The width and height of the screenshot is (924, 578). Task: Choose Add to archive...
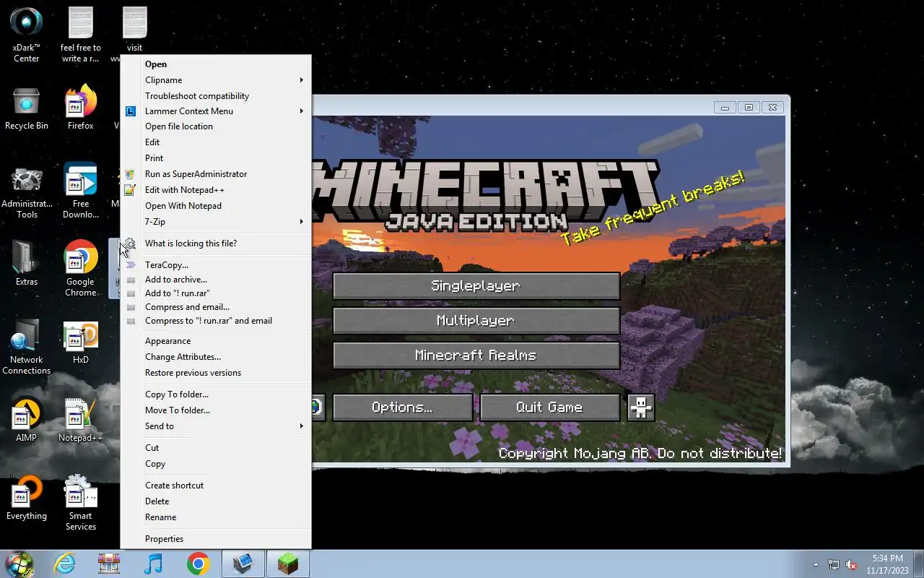(x=216, y=280)
